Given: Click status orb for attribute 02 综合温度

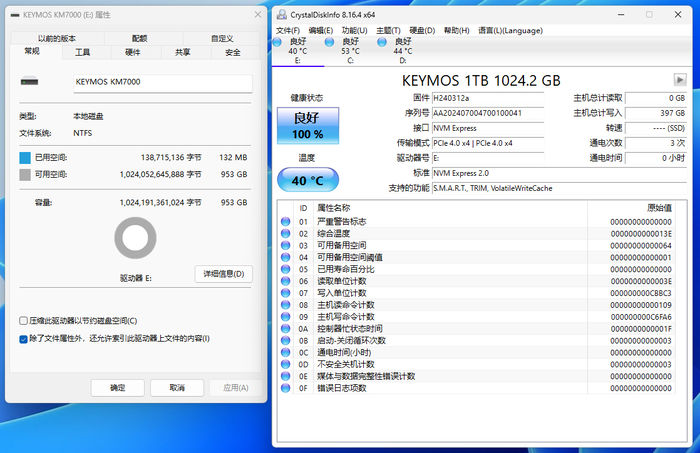Looking at the screenshot, I should click(x=286, y=233).
